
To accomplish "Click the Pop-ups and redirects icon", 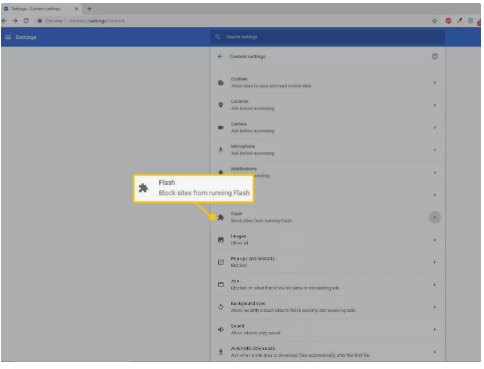I will (x=221, y=262).
